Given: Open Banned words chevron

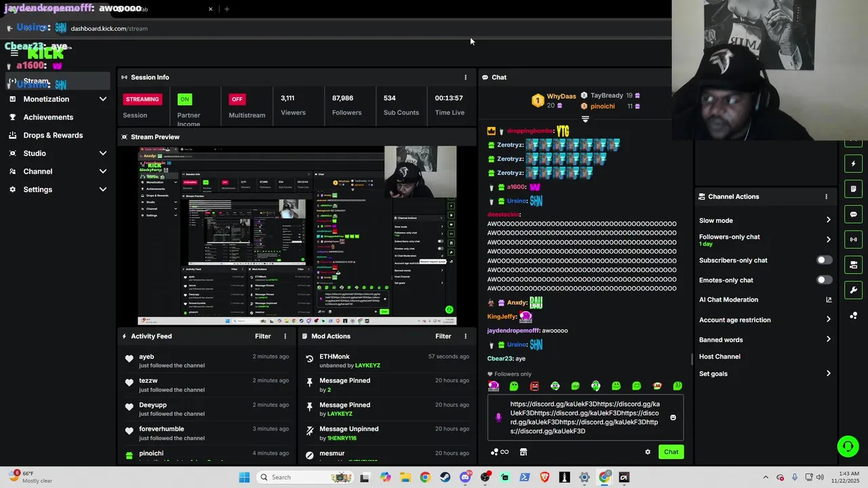Looking at the screenshot, I should [x=828, y=340].
